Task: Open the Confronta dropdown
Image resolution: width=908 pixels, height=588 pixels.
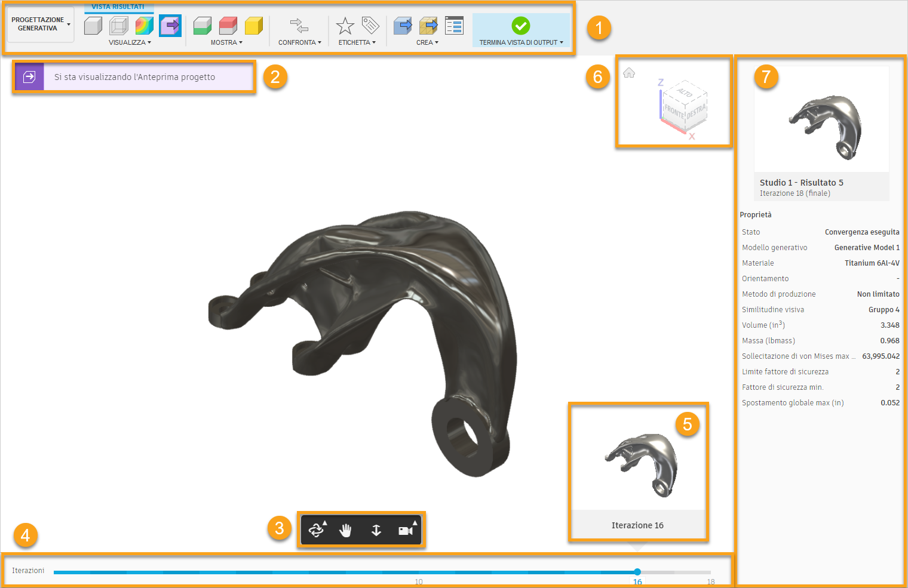Action: (299, 42)
